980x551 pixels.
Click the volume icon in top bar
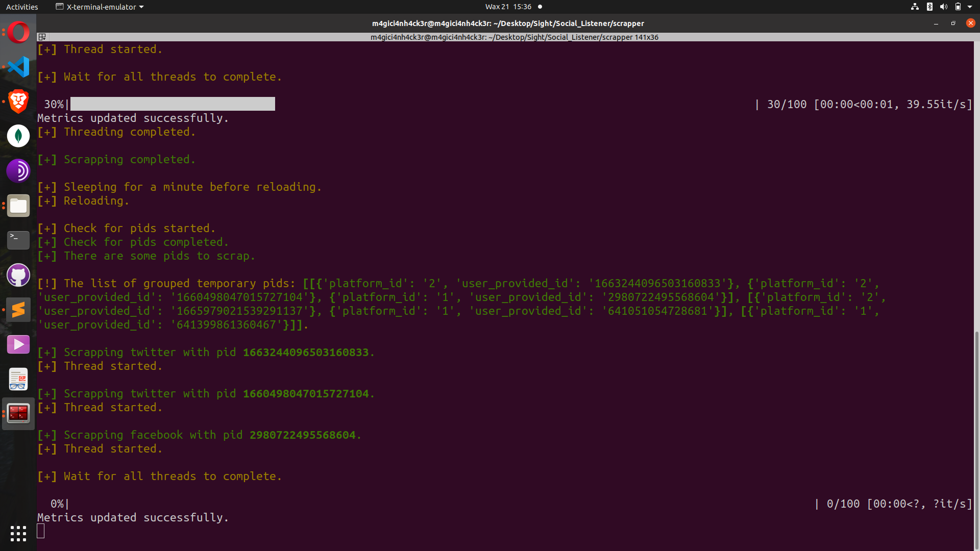[x=943, y=7]
